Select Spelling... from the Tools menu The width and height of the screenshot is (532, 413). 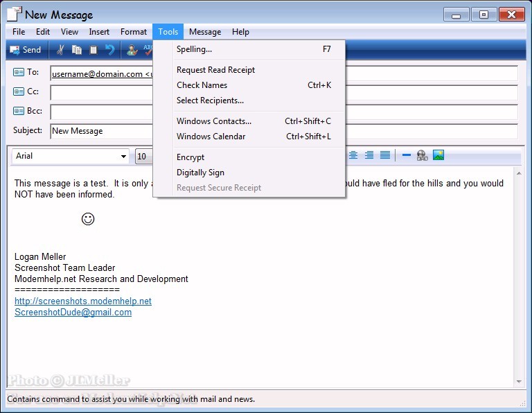(194, 49)
